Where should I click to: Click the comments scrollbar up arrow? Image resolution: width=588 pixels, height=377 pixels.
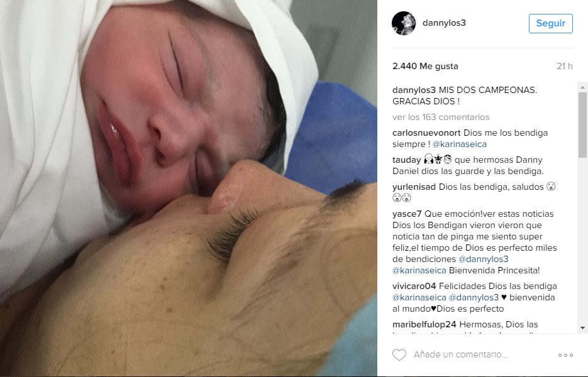(x=582, y=87)
